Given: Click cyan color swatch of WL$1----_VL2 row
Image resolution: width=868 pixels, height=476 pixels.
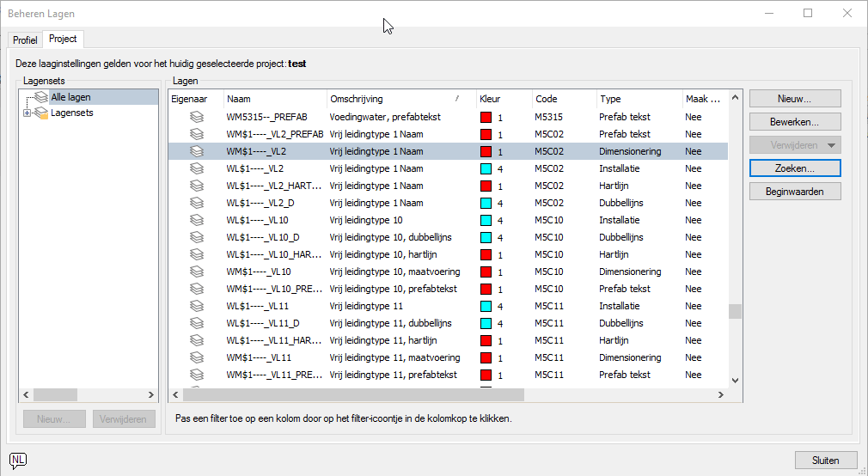Looking at the screenshot, I should [486, 168].
